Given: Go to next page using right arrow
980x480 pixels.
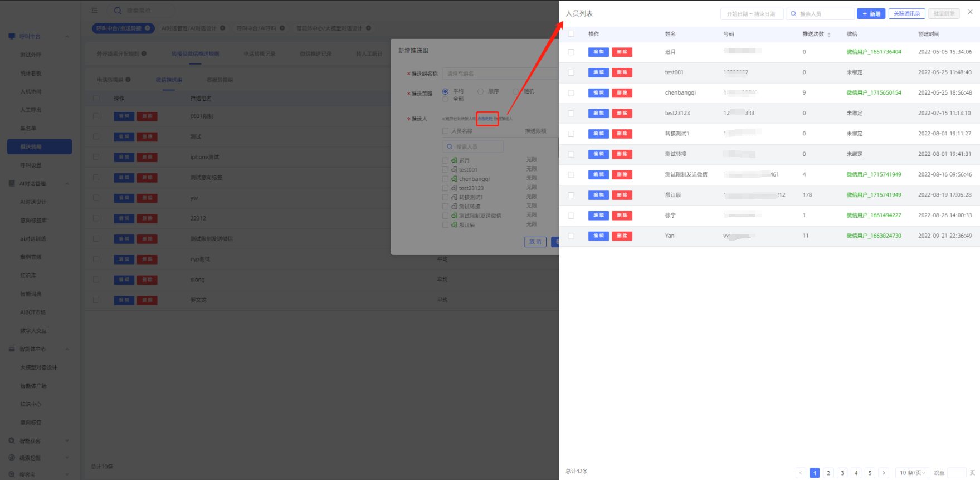Looking at the screenshot, I should pos(884,473).
